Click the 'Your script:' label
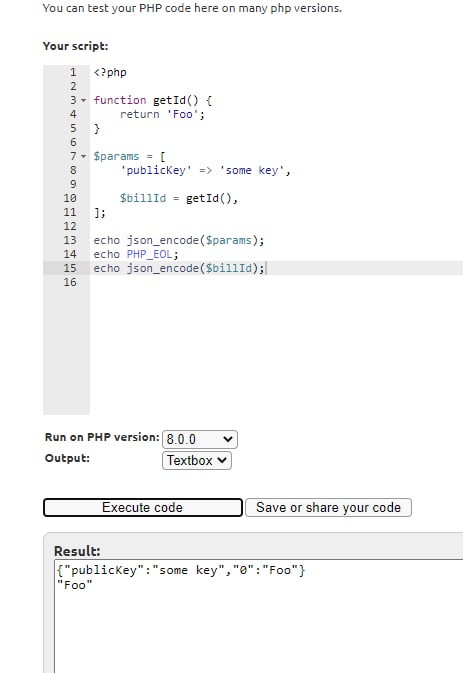Viewport: 463px width, 673px height. click(76, 46)
